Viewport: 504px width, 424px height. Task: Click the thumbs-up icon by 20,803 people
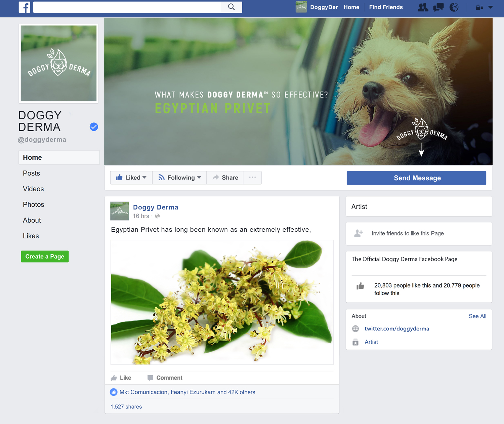click(360, 286)
